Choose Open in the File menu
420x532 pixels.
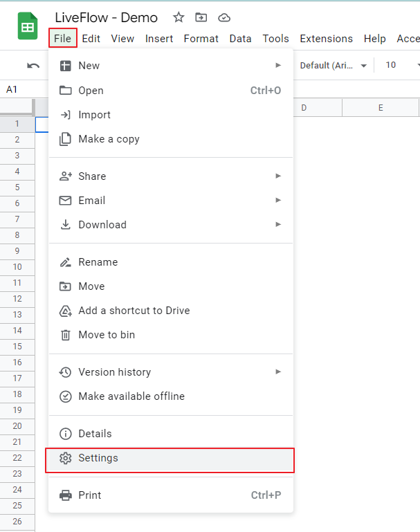pyautogui.click(x=171, y=90)
